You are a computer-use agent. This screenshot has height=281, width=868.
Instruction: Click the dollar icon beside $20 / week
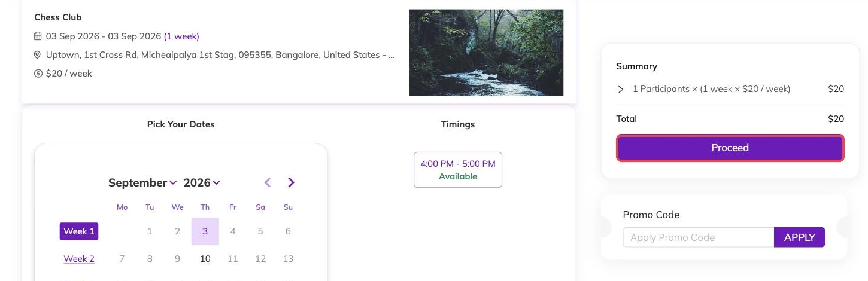(38, 74)
